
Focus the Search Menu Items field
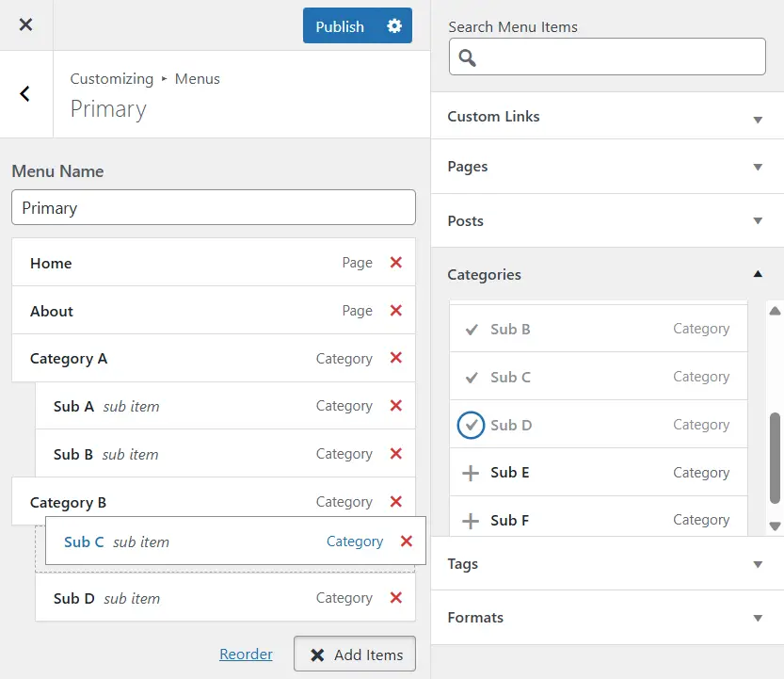pyautogui.click(x=621, y=57)
